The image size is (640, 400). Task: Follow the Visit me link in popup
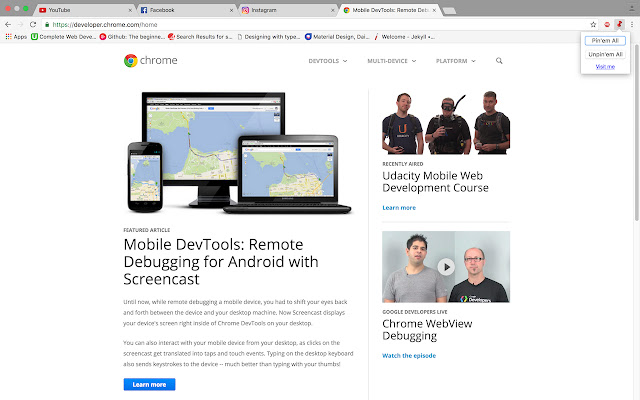[605, 67]
